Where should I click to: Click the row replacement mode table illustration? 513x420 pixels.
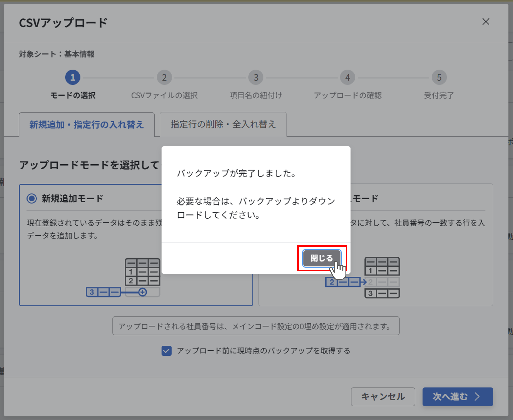[363, 278]
